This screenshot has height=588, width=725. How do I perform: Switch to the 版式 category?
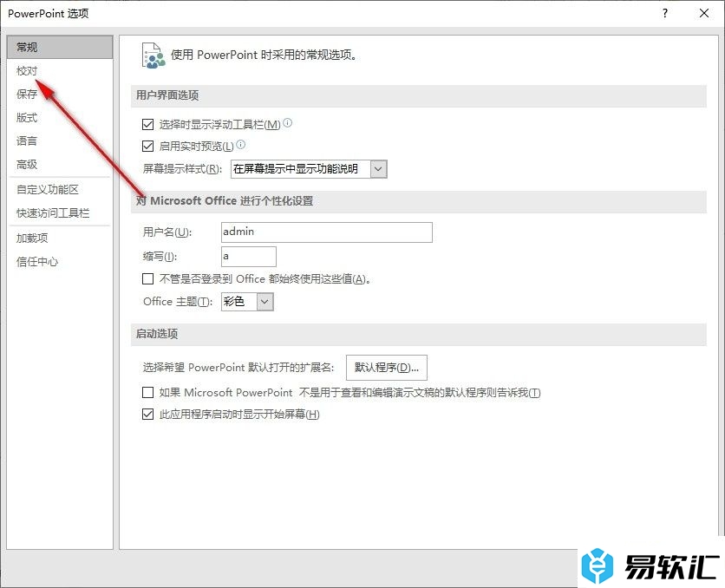coord(60,117)
